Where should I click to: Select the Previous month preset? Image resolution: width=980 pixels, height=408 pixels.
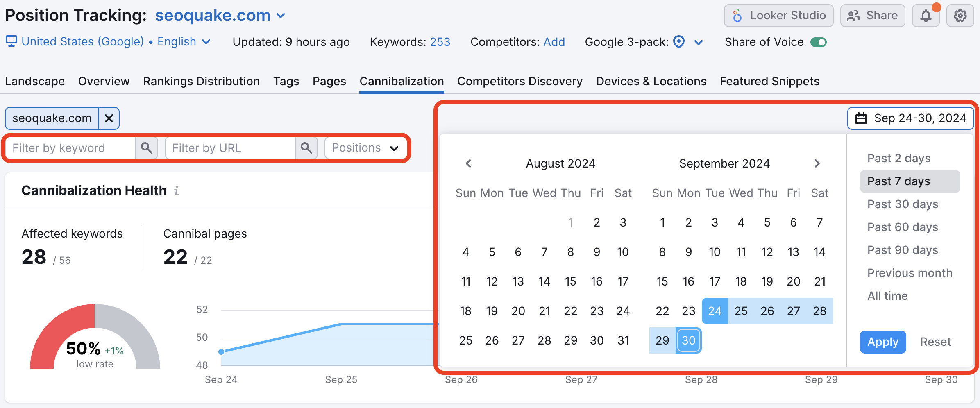tap(910, 273)
